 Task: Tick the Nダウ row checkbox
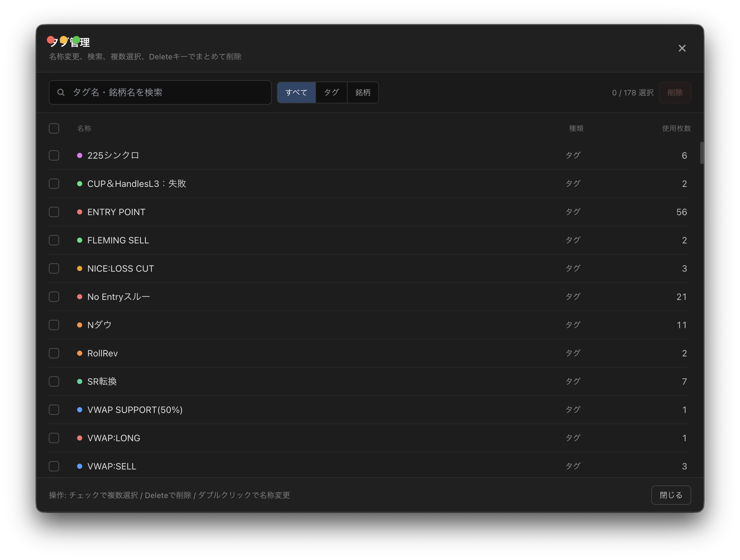[54, 325]
